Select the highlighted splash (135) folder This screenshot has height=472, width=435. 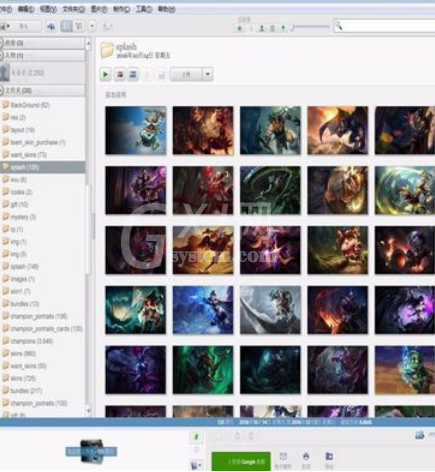(x=42, y=167)
